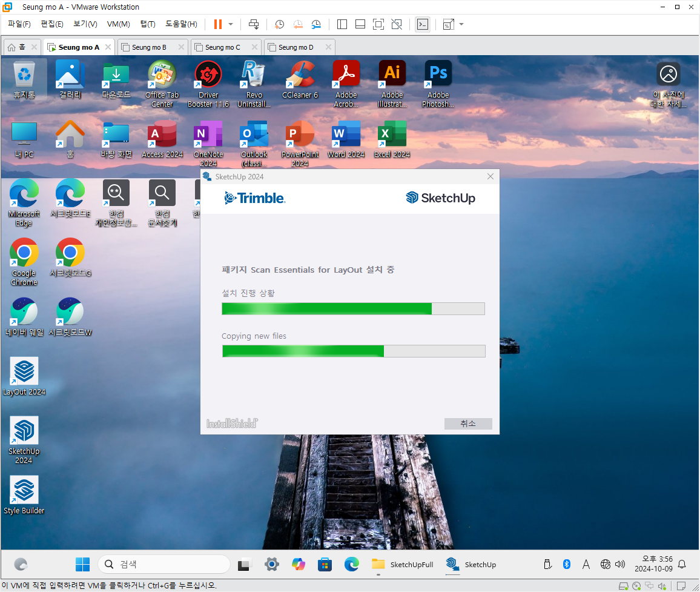
Task: Send Ctrl+Alt+Del to the VM toolbar icon
Action: pyautogui.click(x=254, y=24)
